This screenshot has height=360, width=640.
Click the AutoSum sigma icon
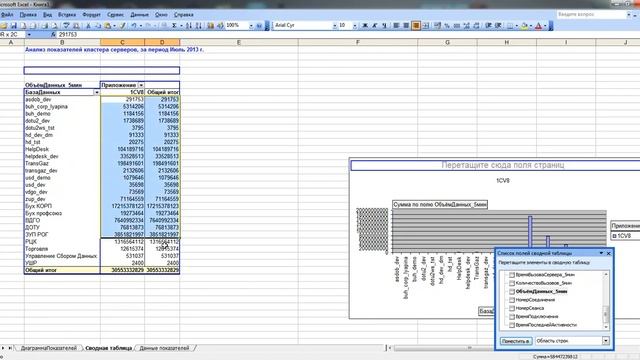point(174,26)
